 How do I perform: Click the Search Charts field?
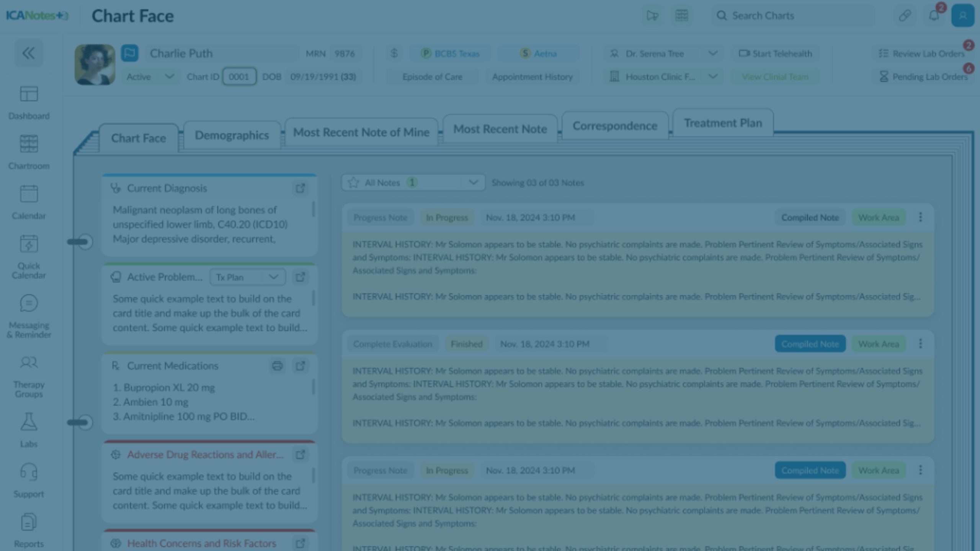[x=792, y=16]
